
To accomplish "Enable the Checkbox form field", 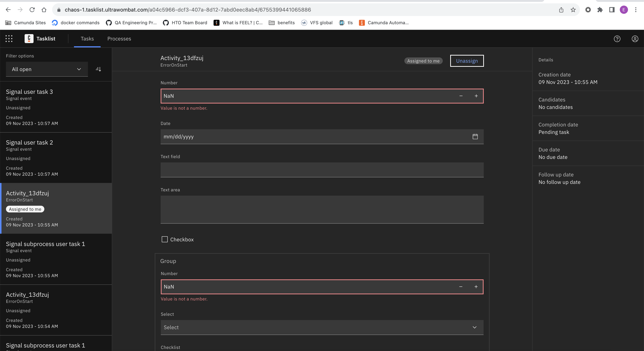I will tap(165, 239).
